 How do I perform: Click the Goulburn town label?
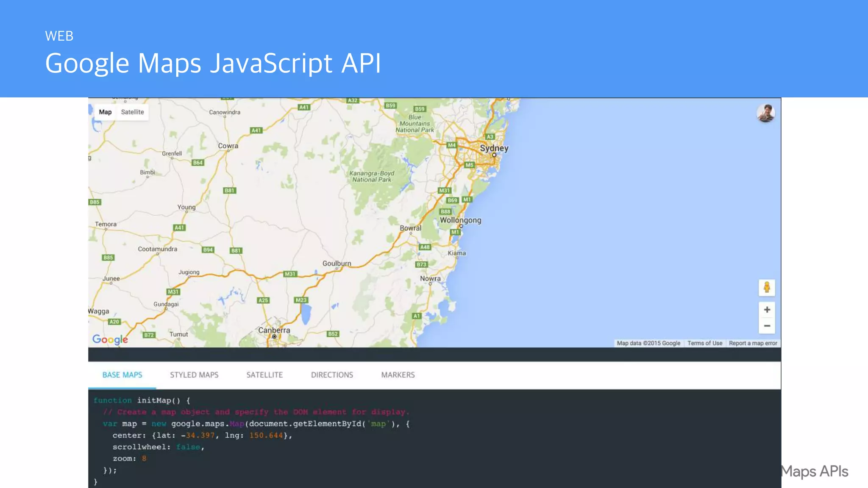point(337,263)
